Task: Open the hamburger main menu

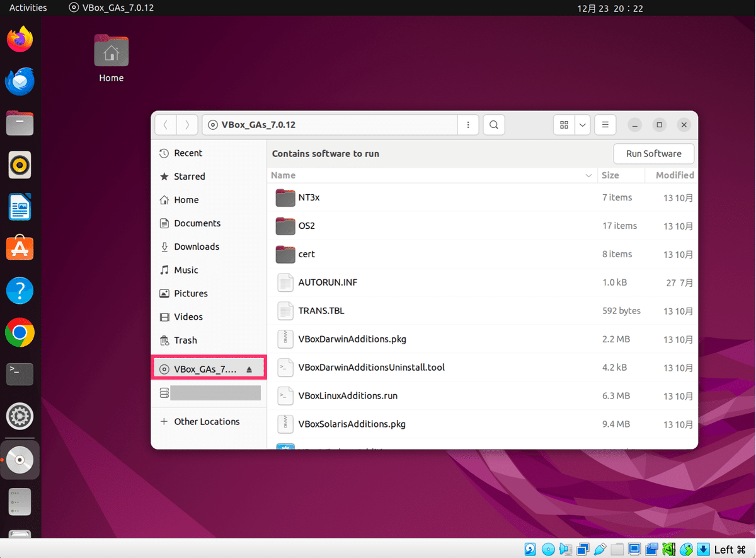Action: pyautogui.click(x=605, y=125)
